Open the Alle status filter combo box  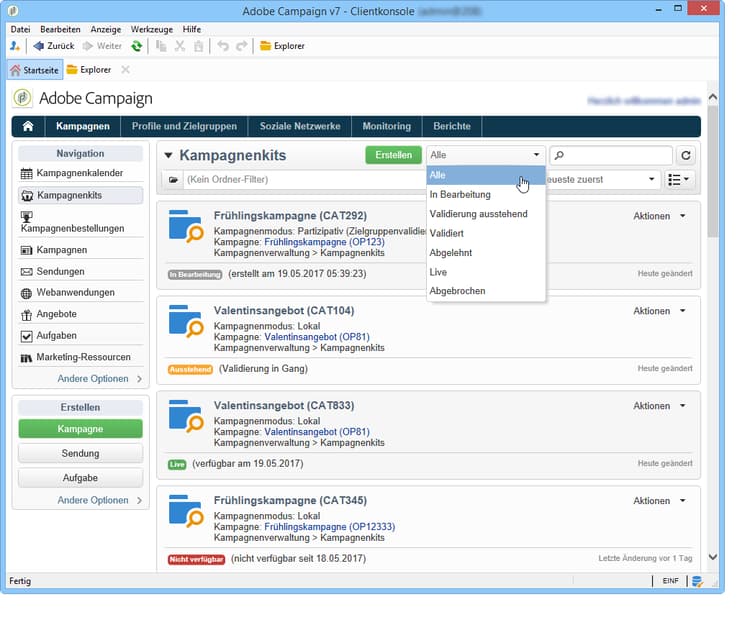[x=485, y=155]
